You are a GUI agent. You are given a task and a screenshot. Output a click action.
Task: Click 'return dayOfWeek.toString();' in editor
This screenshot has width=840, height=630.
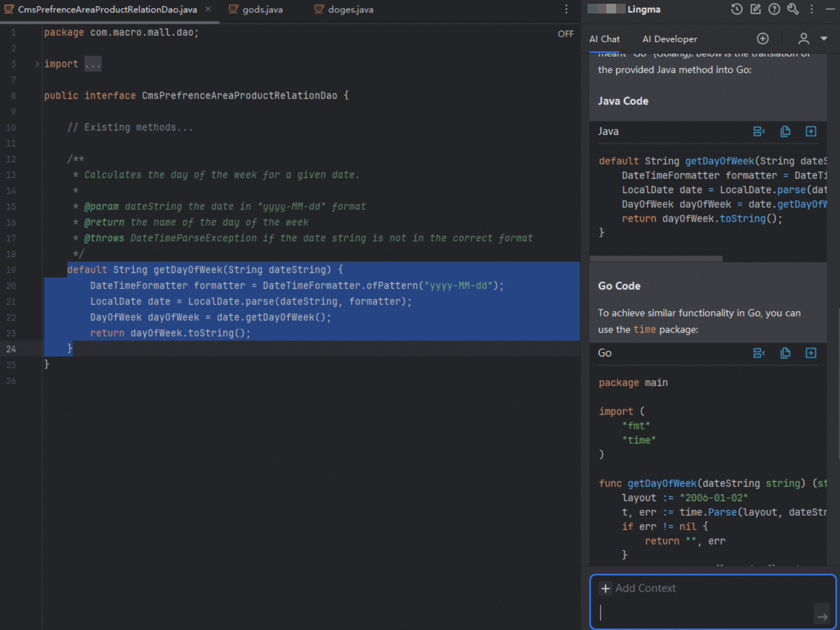pos(170,333)
